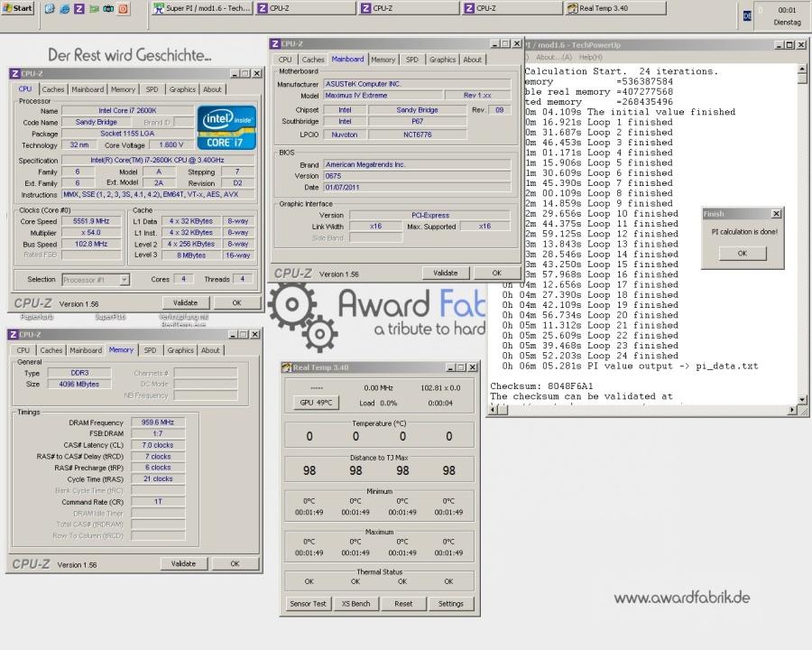
Task: Click the SuperPI55 desktop icon label
Action: click(x=110, y=317)
